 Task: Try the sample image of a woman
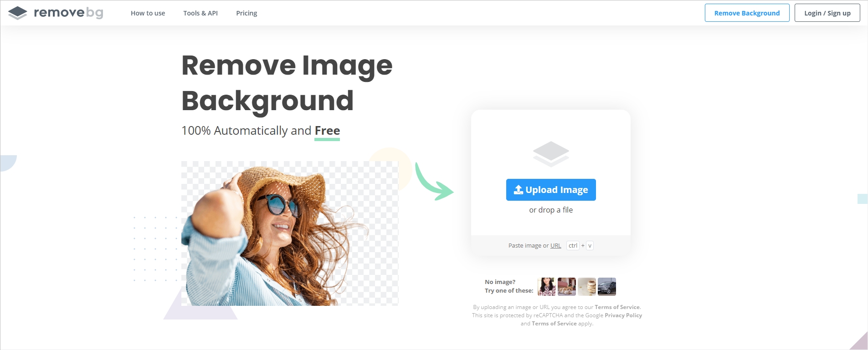(547, 287)
